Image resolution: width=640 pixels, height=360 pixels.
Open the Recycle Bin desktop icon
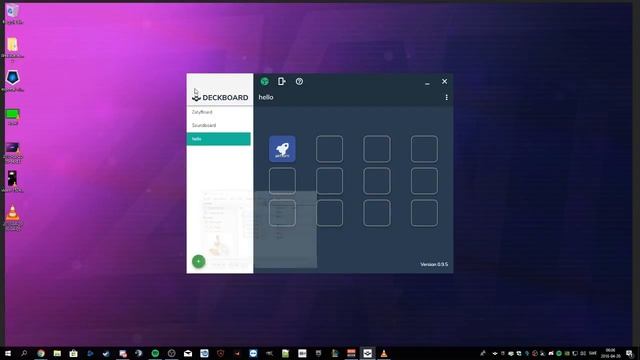(12, 13)
